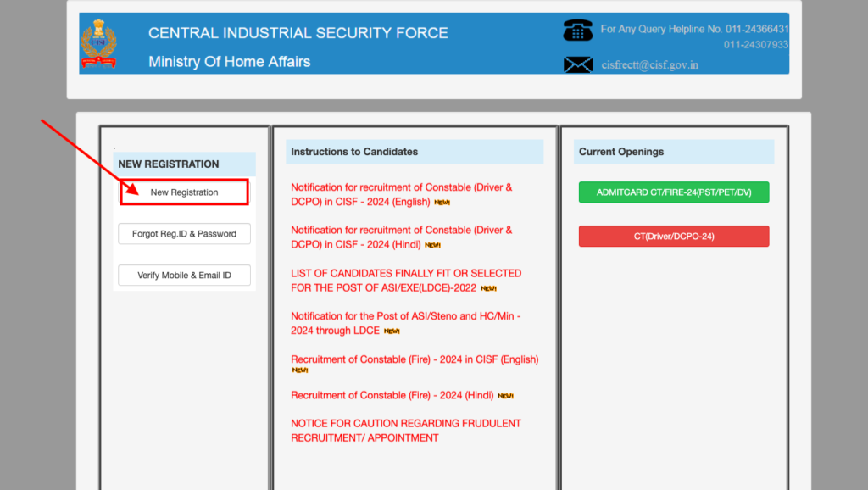Click the CISF emblem logo
This screenshot has width=868, height=490.
pos(98,43)
